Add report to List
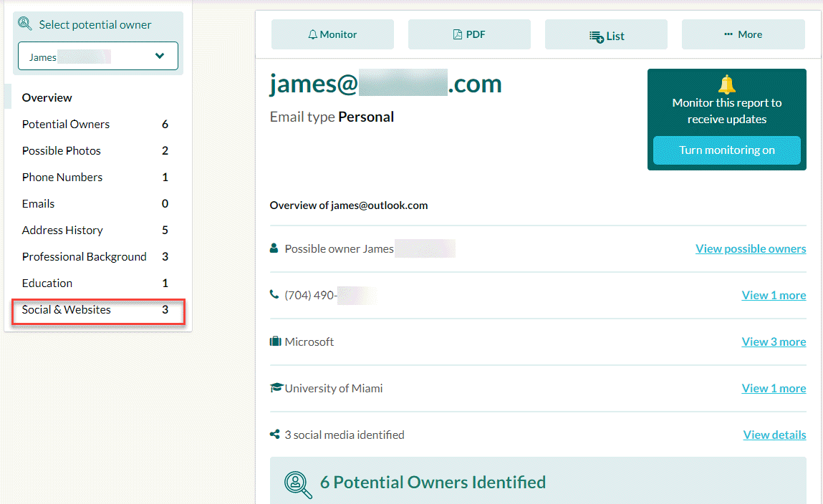This screenshot has height=504, width=823. 606,34
